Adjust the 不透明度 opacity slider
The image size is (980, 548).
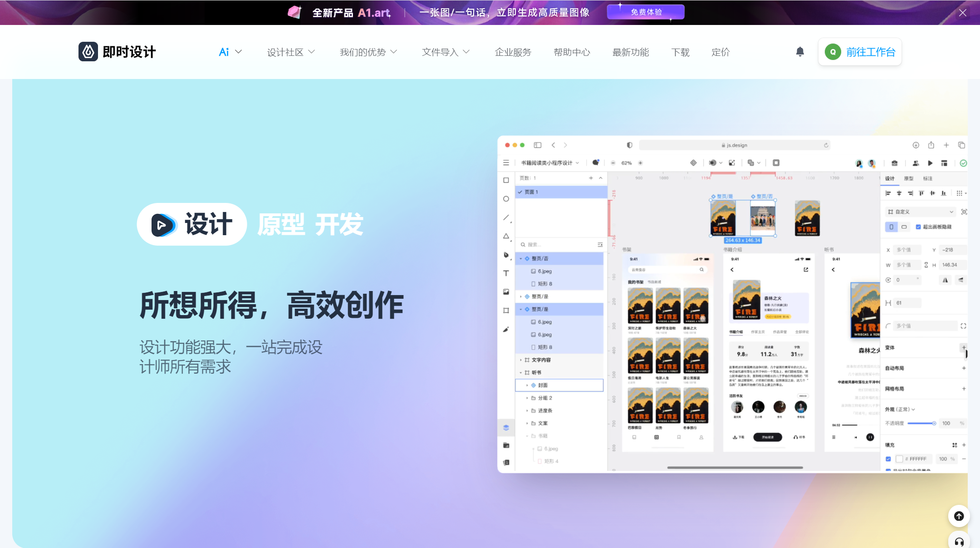click(921, 423)
